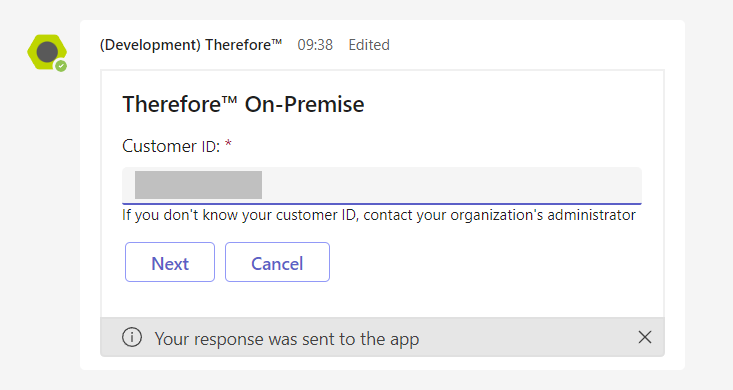Click the gray redacted value in field
The width and height of the screenshot is (733, 390).
(198, 185)
